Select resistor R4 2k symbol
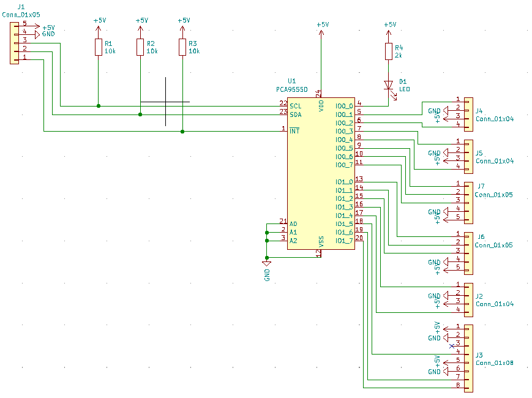This screenshot has width=532, height=398. coord(389,51)
